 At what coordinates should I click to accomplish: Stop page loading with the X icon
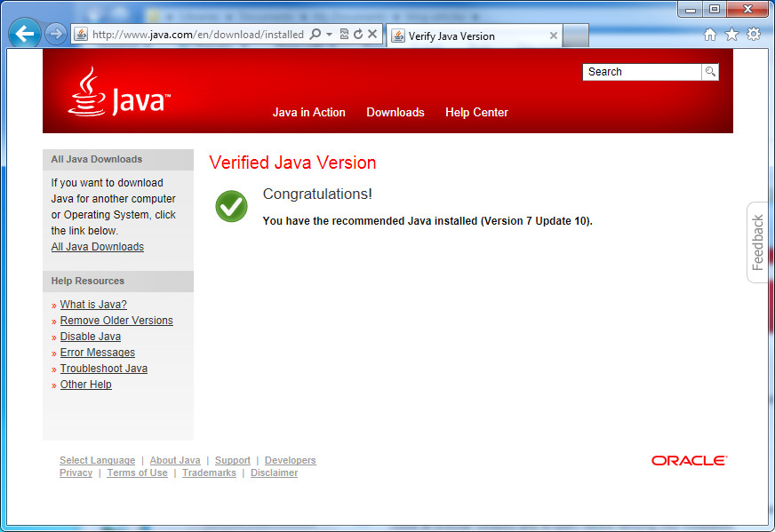[x=372, y=34]
